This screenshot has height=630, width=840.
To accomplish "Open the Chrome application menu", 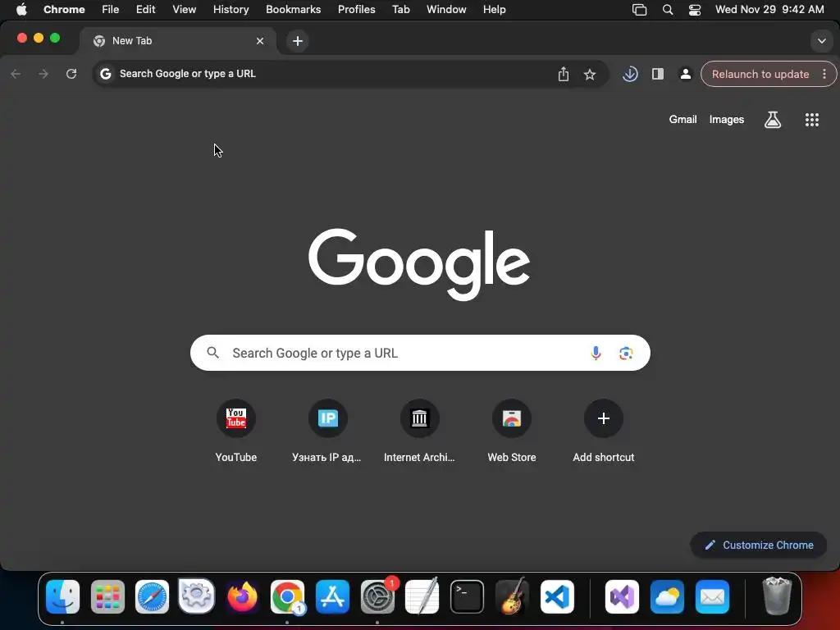I will click(64, 10).
